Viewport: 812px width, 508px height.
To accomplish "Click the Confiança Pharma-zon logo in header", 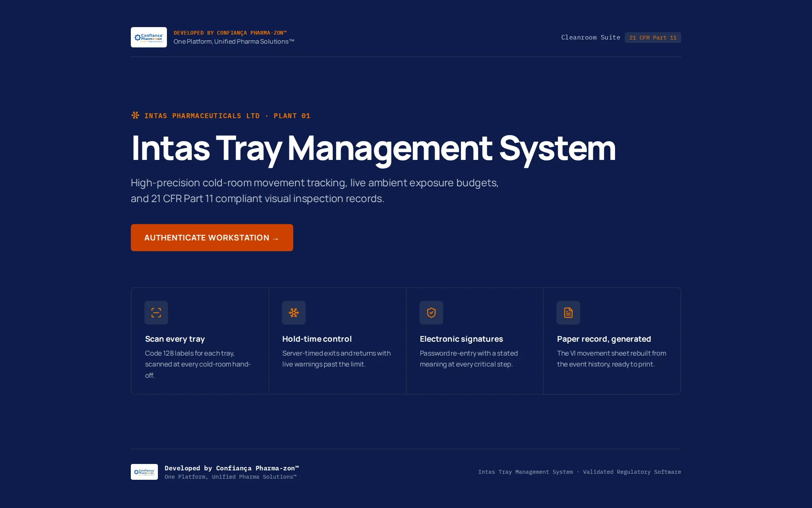I will tap(149, 37).
